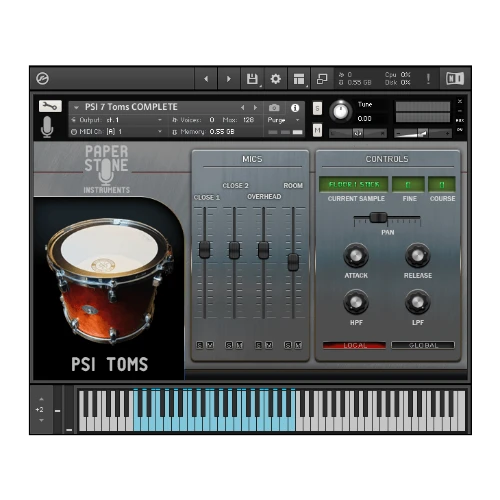
Task: Go to previous preset in main toolbar
Action: coord(206,79)
